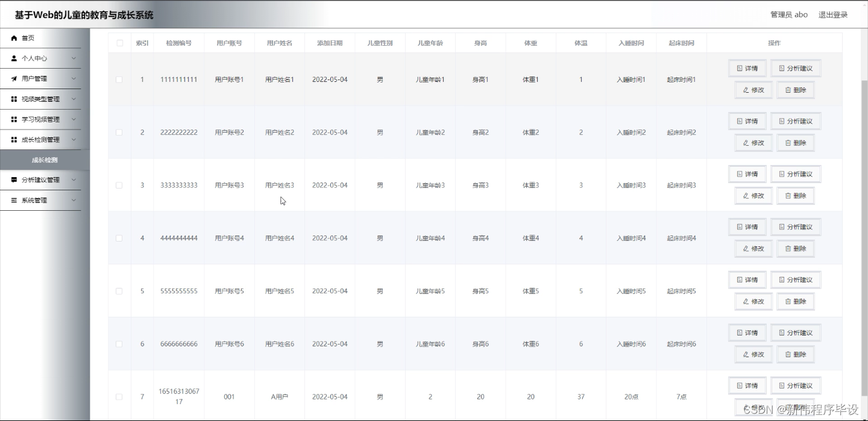Click the paper-plane icon beside 用户管理
868x421 pixels.
pyautogui.click(x=14, y=79)
